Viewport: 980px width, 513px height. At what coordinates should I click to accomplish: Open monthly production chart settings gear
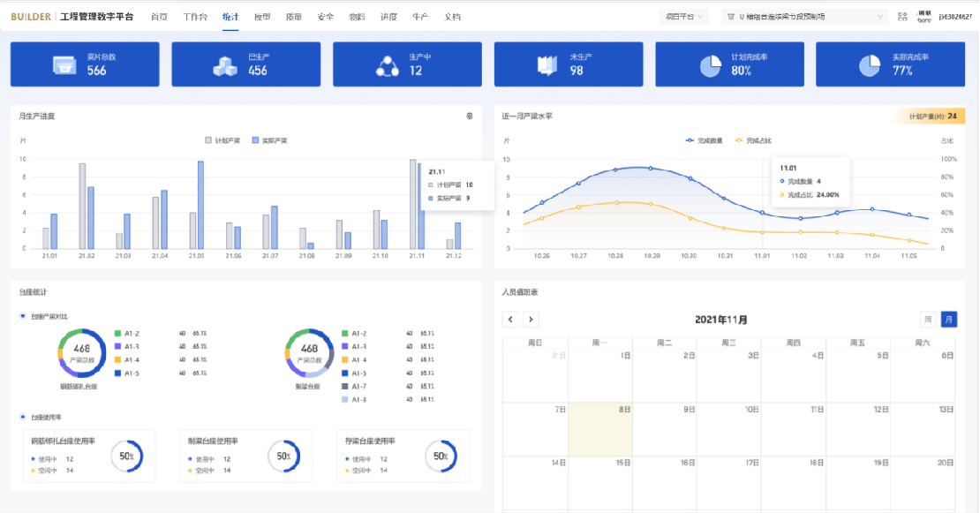(x=470, y=117)
